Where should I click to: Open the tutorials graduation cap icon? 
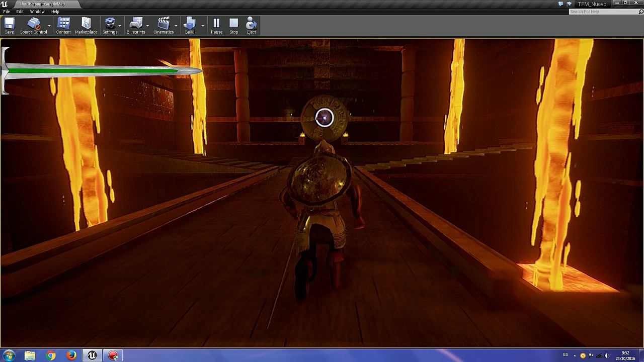click(569, 4)
